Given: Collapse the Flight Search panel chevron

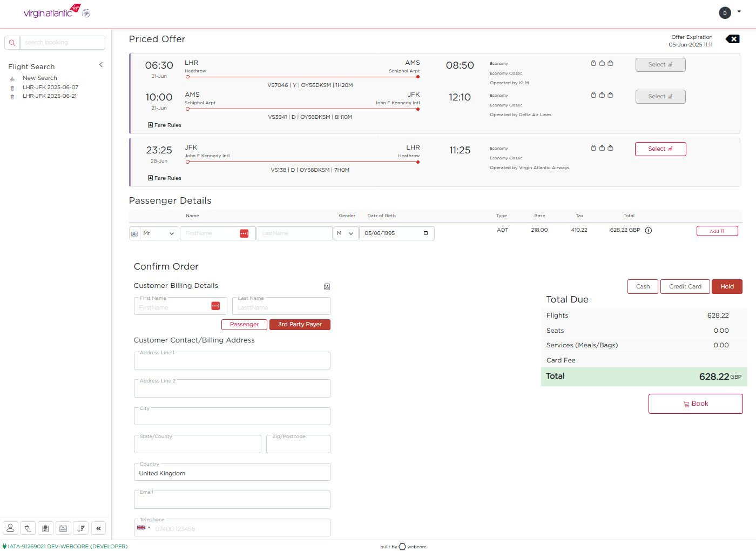Looking at the screenshot, I should pos(101,65).
